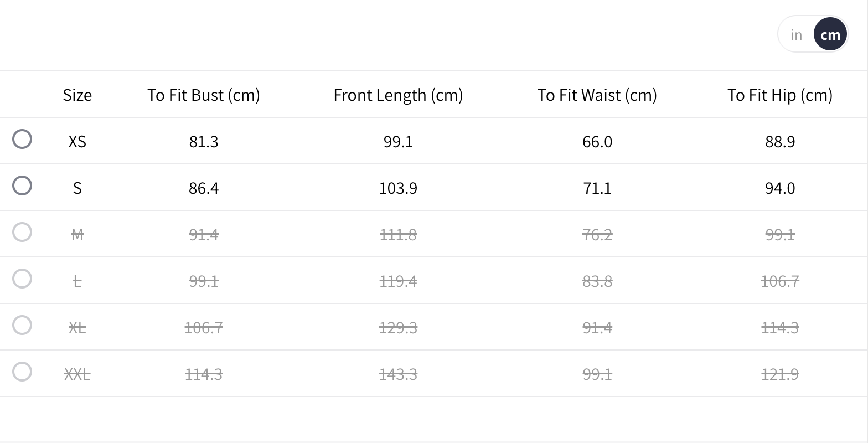Viewport: 868px width, 443px height.
Task: Click the S size label
Action: point(77,188)
